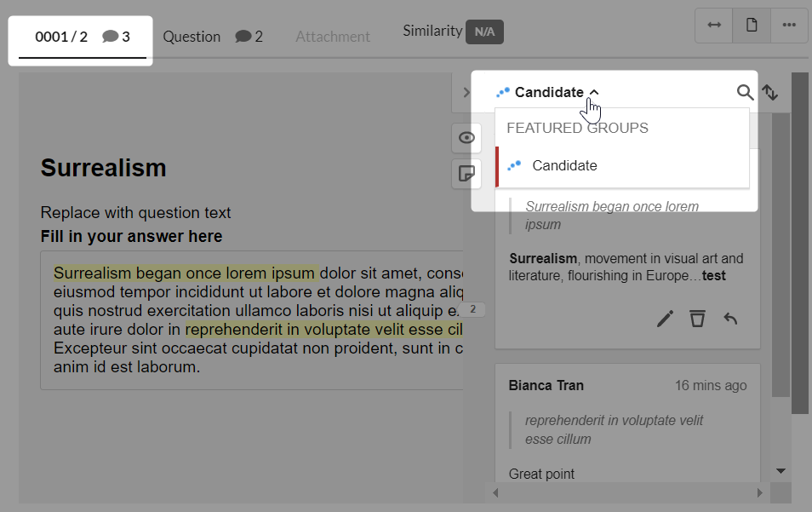The image size is (812, 512).
Task: Edit the Surrealism comment with pencil icon
Action: 665,319
